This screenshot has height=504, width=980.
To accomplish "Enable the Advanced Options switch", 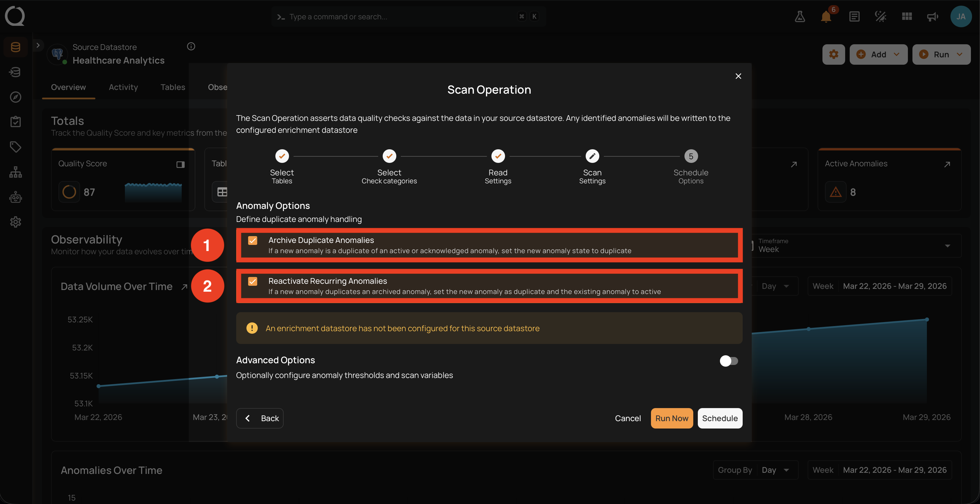I will [728, 361].
